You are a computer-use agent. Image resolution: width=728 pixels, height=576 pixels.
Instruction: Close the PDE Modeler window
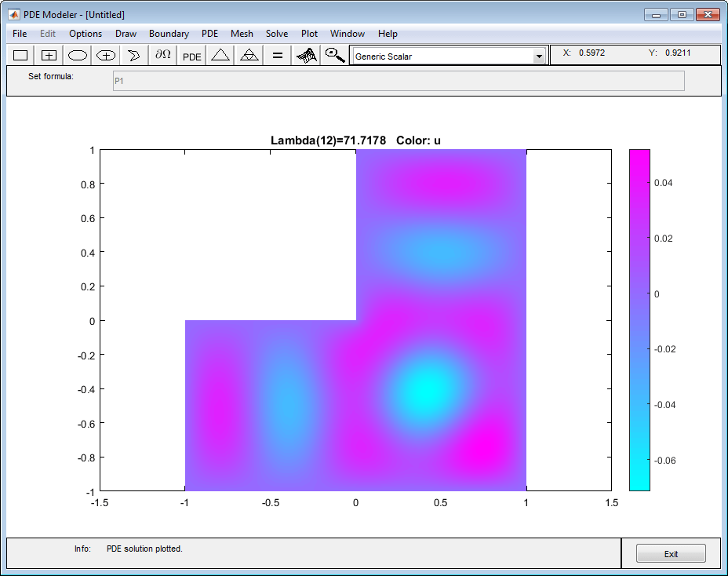(x=708, y=15)
